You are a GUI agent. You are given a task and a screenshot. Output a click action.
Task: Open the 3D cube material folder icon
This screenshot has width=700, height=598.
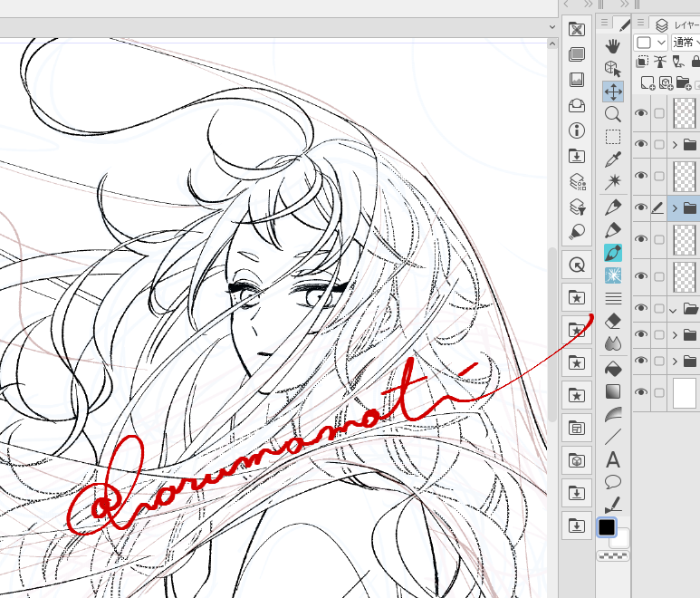point(577,460)
